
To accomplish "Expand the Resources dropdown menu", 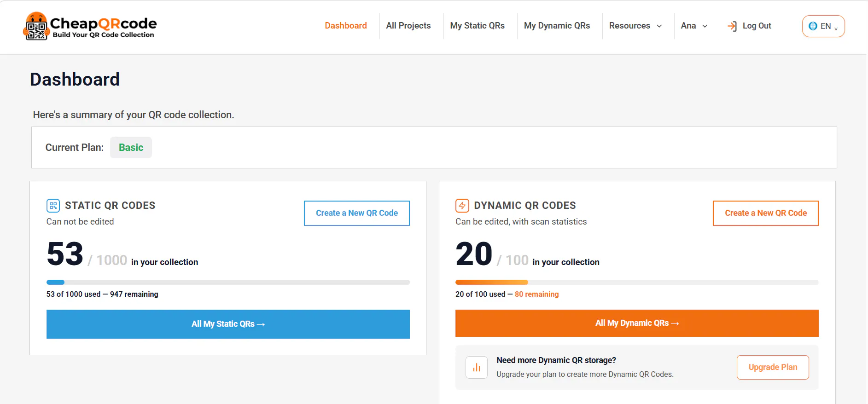I will [x=635, y=26].
